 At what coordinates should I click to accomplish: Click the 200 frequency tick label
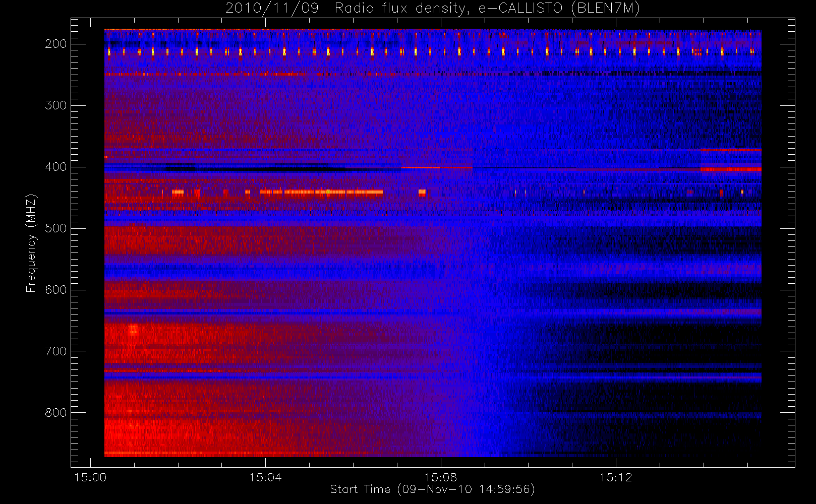coord(56,44)
